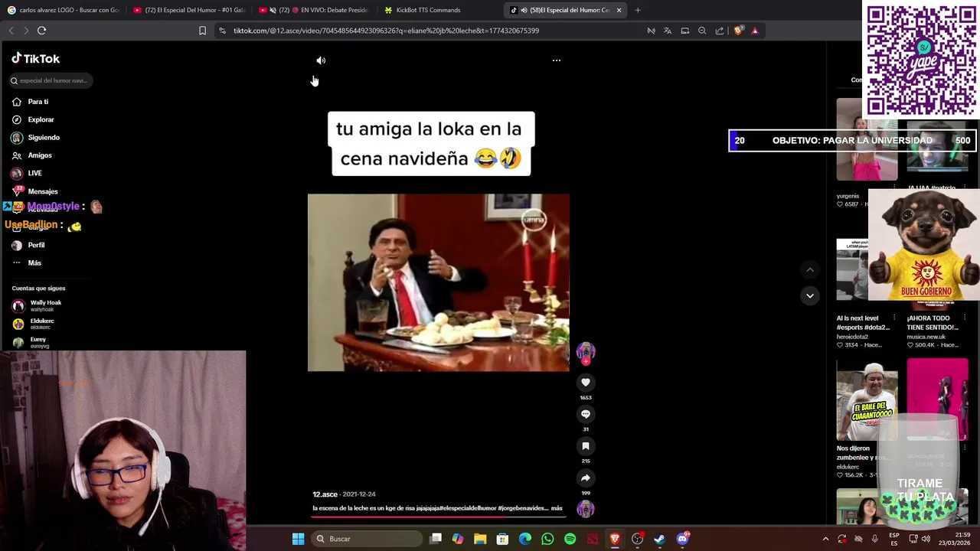Open the system tray volume control
Screen dimensions: 980x551
coord(926,539)
